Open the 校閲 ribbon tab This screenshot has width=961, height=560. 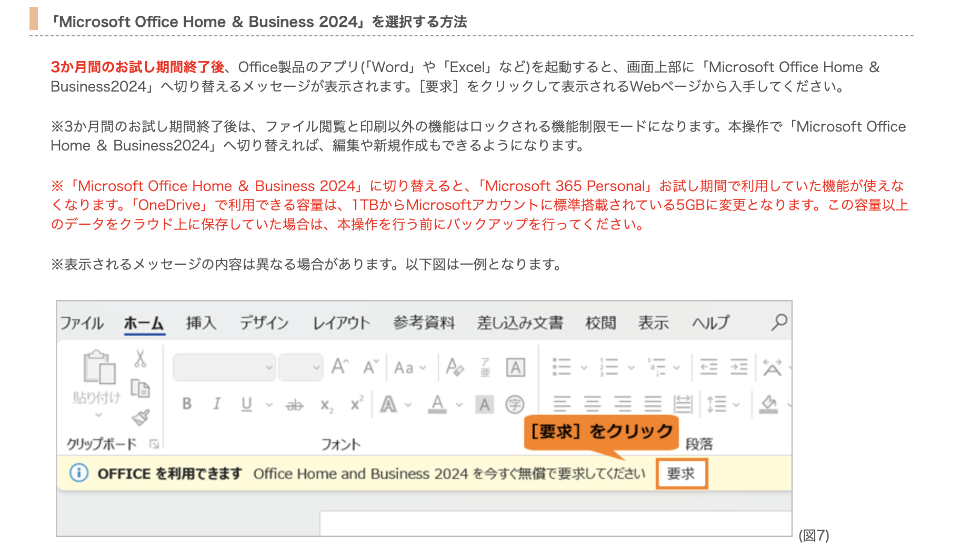(x=600, y=323)
